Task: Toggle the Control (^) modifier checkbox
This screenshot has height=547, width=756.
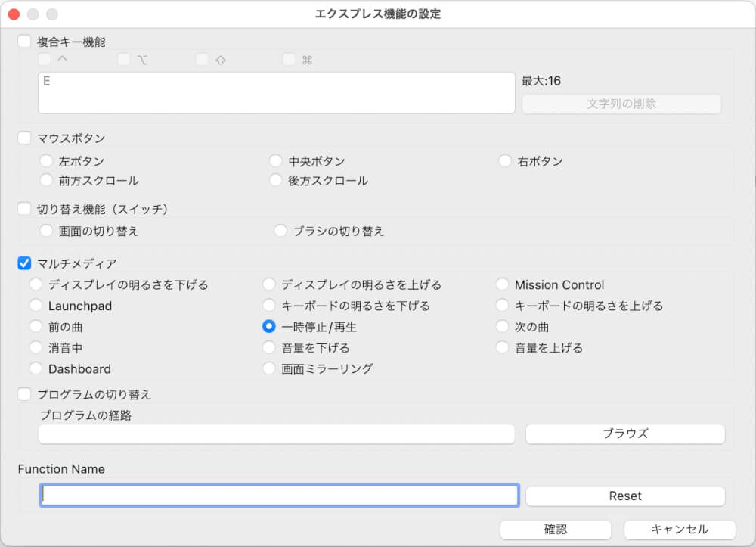Action: click(x=45, y=59)
